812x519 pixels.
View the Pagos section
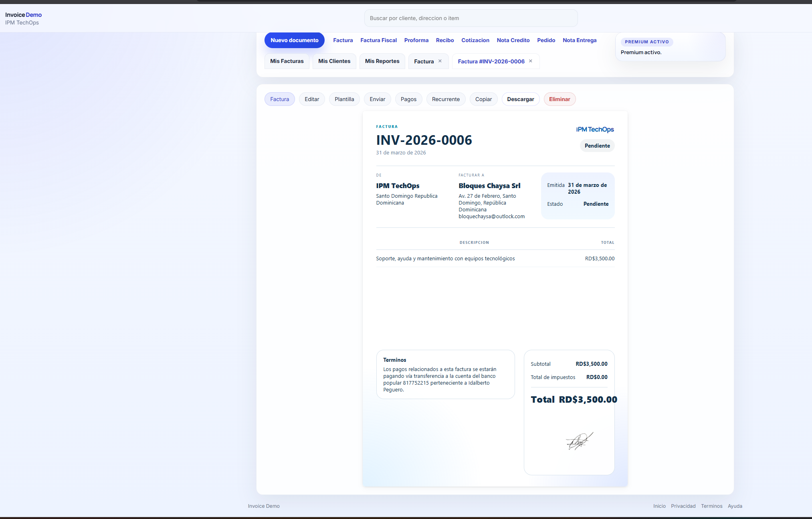point(408,99)
